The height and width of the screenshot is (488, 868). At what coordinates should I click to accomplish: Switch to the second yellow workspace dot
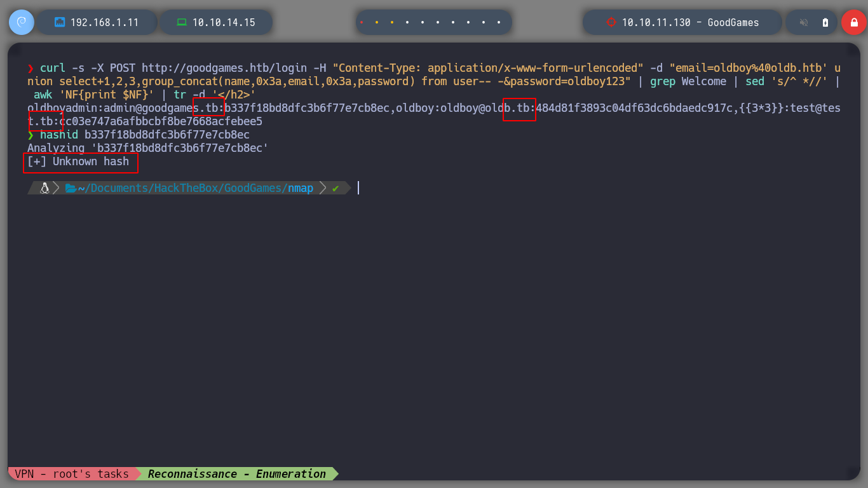(392, 22)
